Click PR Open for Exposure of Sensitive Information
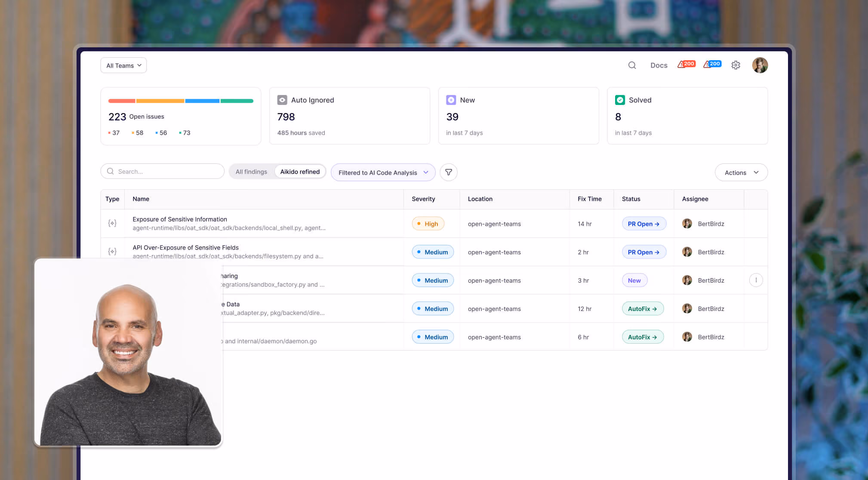The height and width of the screenshot is (480, 868). (x=644, y=224)
